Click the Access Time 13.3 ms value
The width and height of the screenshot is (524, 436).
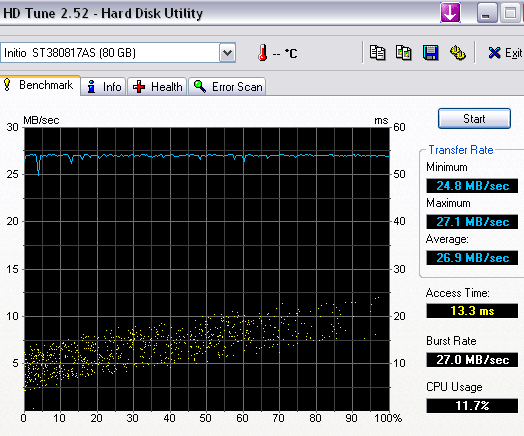472,311
